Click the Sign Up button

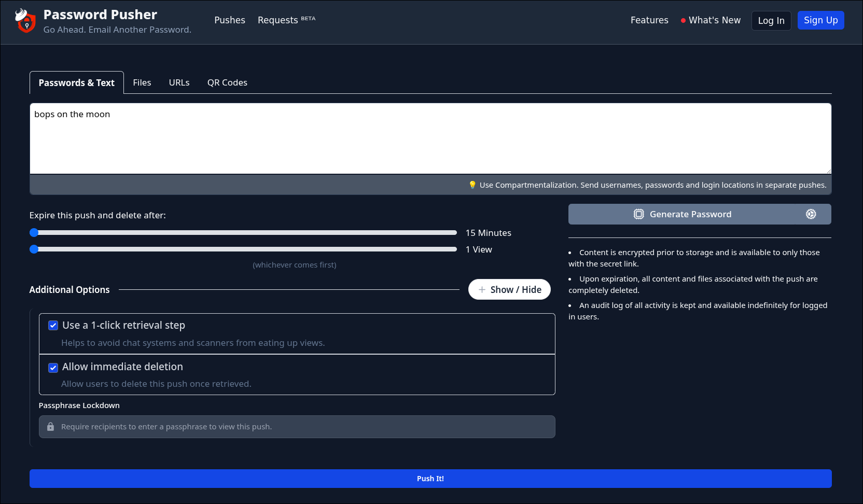[820, 20]
